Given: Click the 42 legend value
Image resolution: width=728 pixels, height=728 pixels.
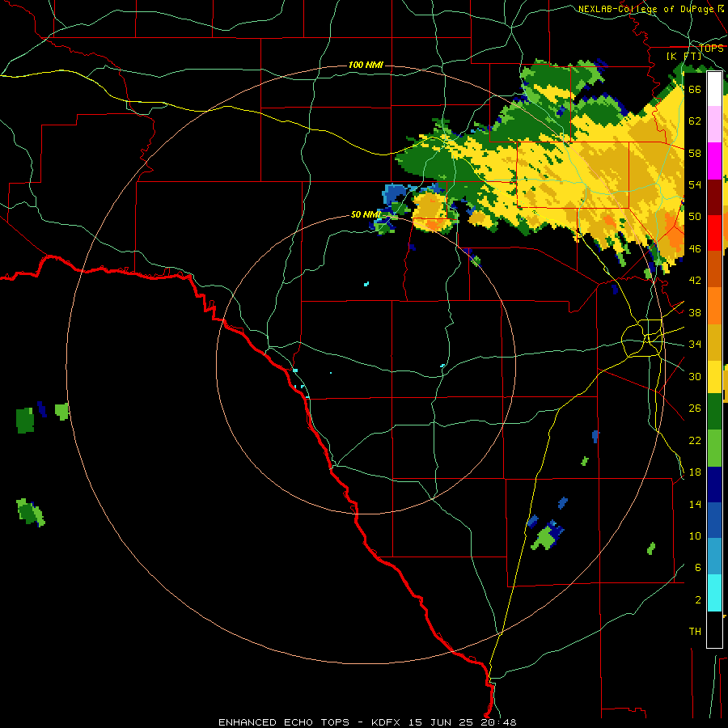Looking at the screenshot, I should 695,280.
